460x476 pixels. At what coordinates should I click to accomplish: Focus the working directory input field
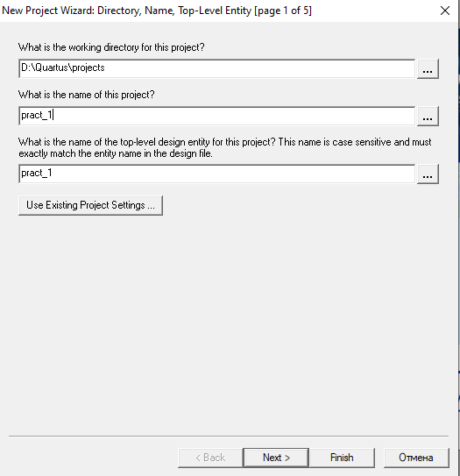(x=217, y=68)
